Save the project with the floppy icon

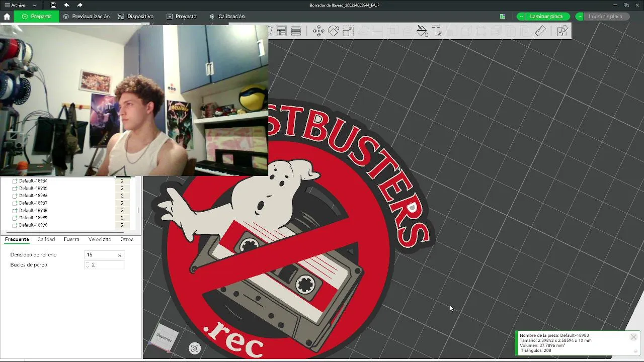tap(53, 5)
